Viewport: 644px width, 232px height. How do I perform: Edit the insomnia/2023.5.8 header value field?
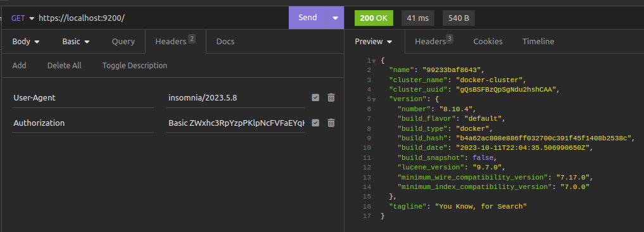tap(236, 98)
